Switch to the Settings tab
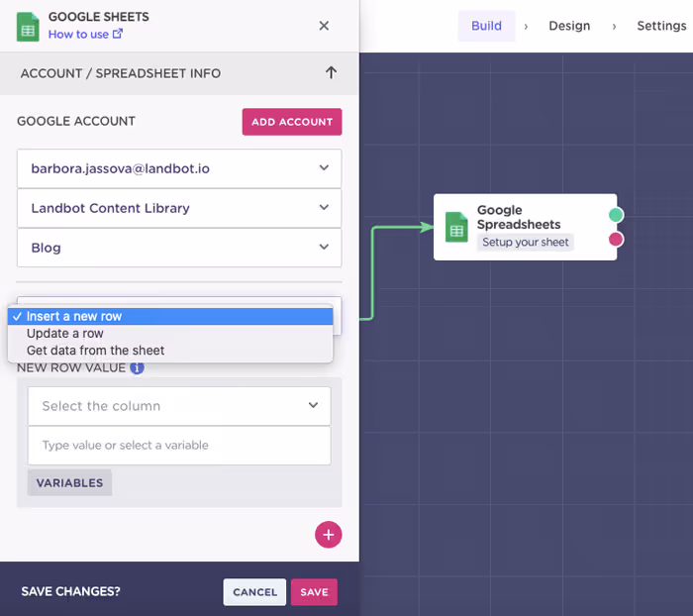Viewport: 693px width, 616px height. [661, 26]
